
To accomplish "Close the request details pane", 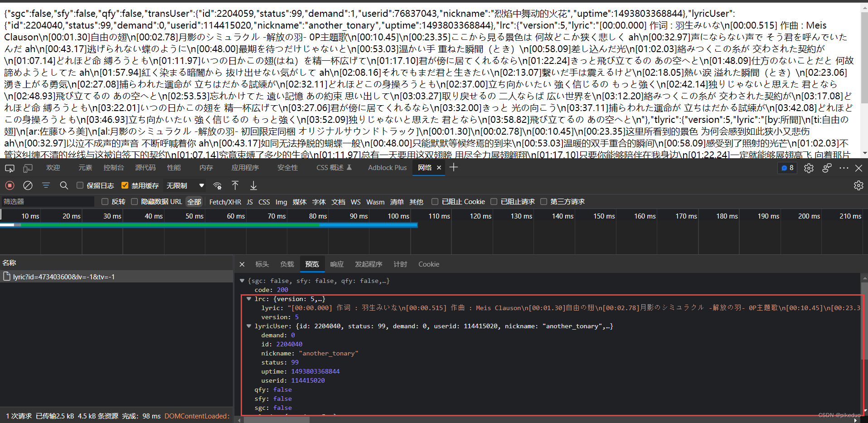I will [x=242, y=264].
